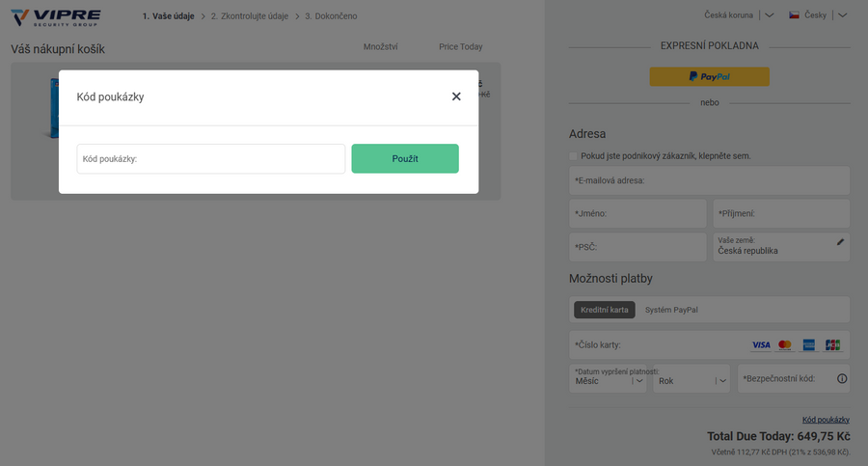868x466 pixels.
Task: Click the American Express card icon
Action: [x=808, y=345]
